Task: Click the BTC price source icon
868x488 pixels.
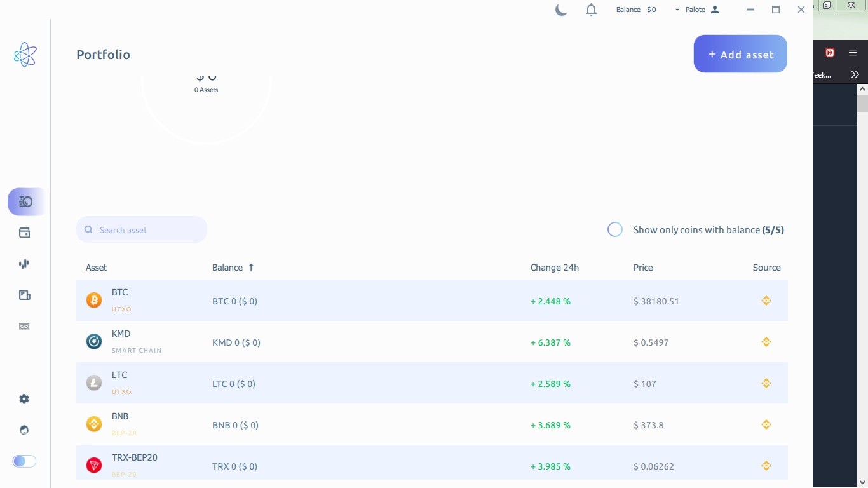Action: [x=766, y=301]
